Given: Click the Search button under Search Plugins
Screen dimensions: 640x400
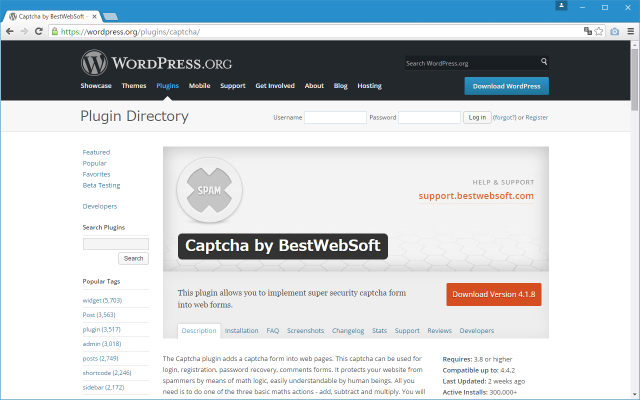Looking at the screenshot, I should coord(133,258).
